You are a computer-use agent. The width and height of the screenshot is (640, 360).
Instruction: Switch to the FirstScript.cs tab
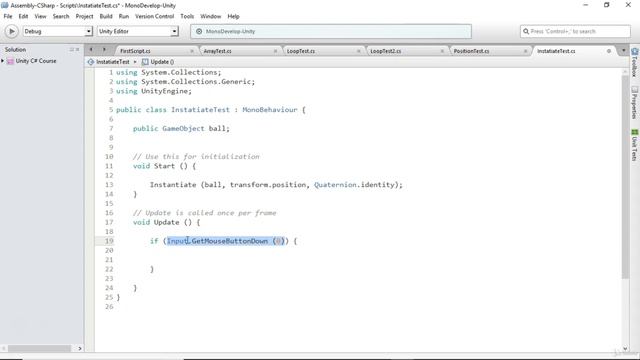pos(135,51)
